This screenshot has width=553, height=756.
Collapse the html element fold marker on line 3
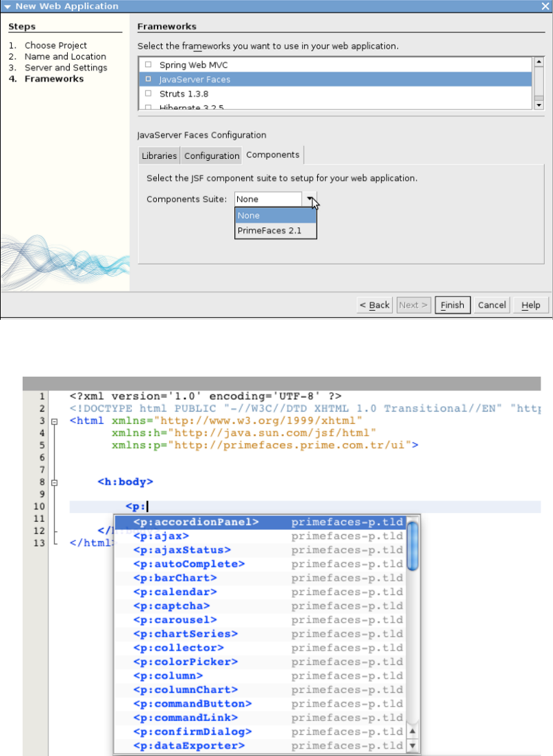(55, 421)
